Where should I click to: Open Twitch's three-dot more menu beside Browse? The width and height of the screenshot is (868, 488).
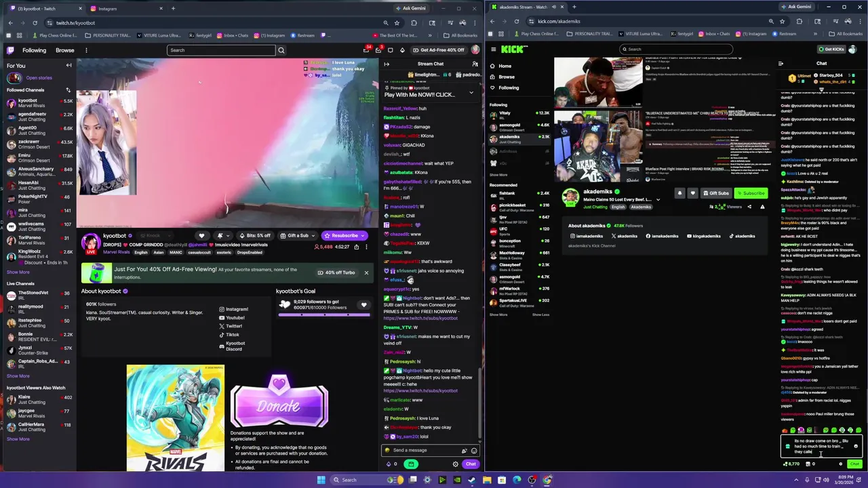pyautogui.click(x=86, y=50)
